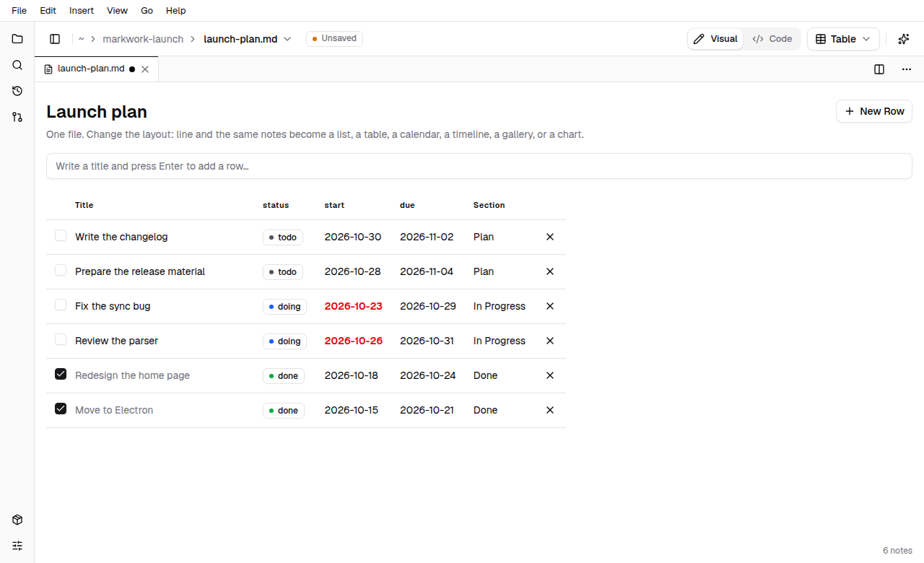Close the launch-plan.md tab

click(x=145, y=69)
